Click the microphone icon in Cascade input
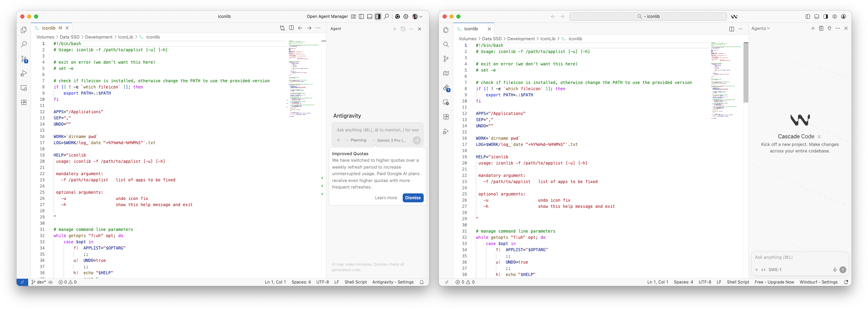Viewport: 868px width, 309px height. tap(835, 270)
